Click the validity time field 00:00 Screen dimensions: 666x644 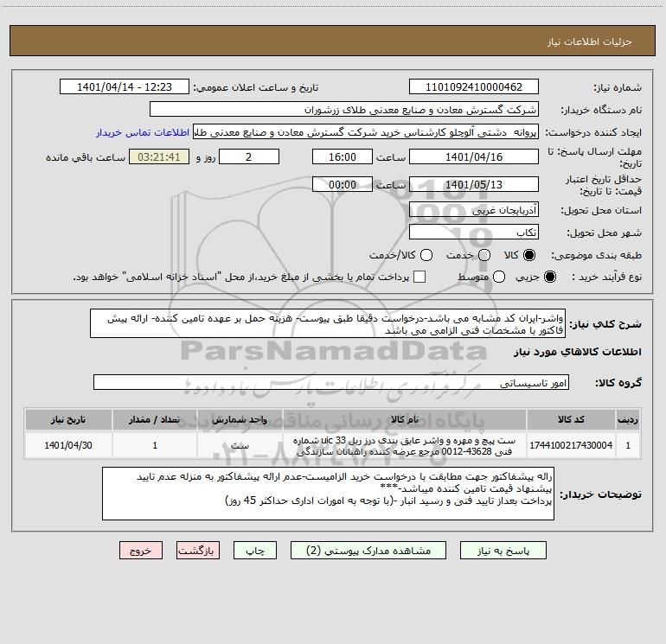[x=343, y=185]
